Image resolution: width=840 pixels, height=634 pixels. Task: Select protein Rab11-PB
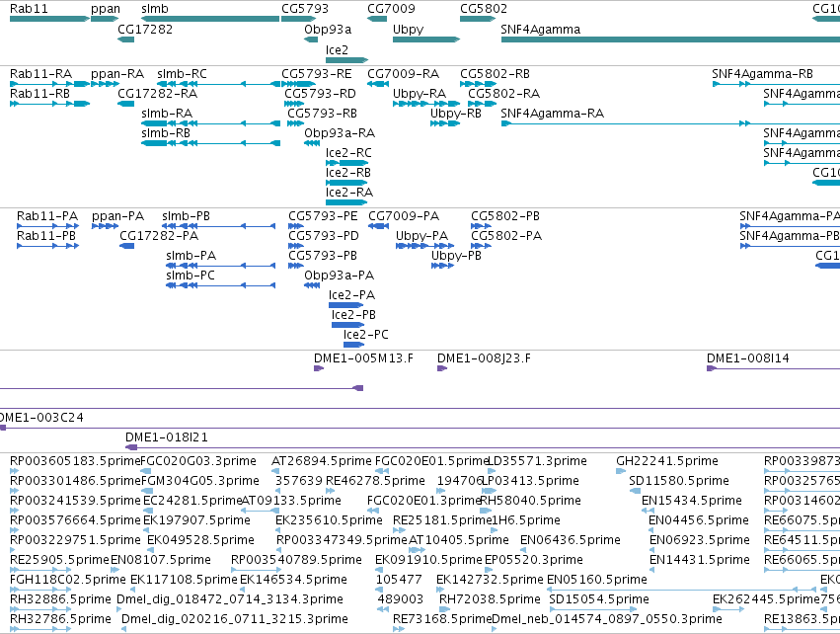[x=46, y=236]
